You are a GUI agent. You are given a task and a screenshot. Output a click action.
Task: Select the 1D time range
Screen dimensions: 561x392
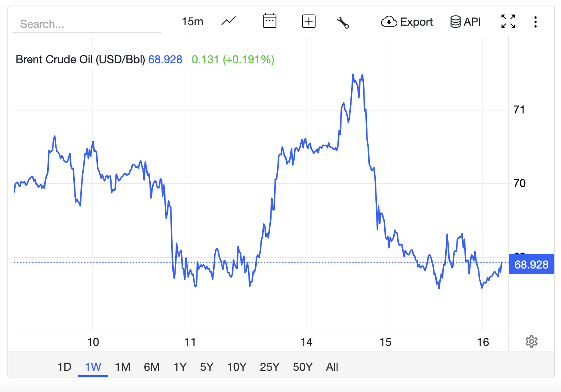[x=64, y=367]
